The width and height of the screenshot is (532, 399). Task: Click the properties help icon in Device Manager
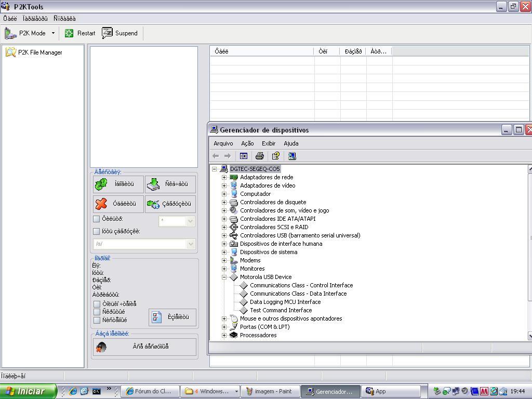pos(276,156)
